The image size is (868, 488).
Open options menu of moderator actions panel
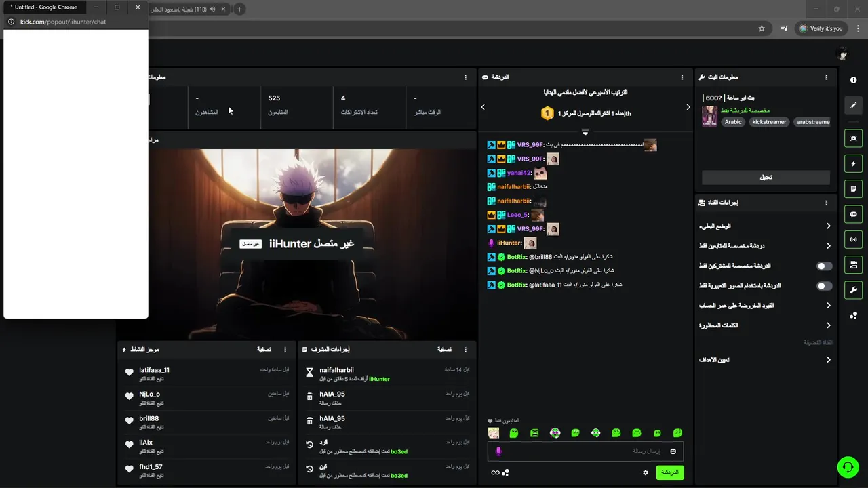pos(465,350)
